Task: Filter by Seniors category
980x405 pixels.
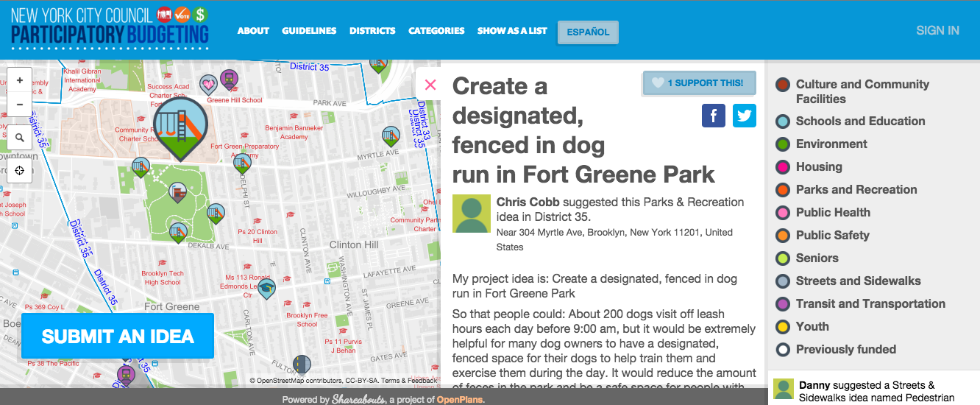Action: [807, 258]
